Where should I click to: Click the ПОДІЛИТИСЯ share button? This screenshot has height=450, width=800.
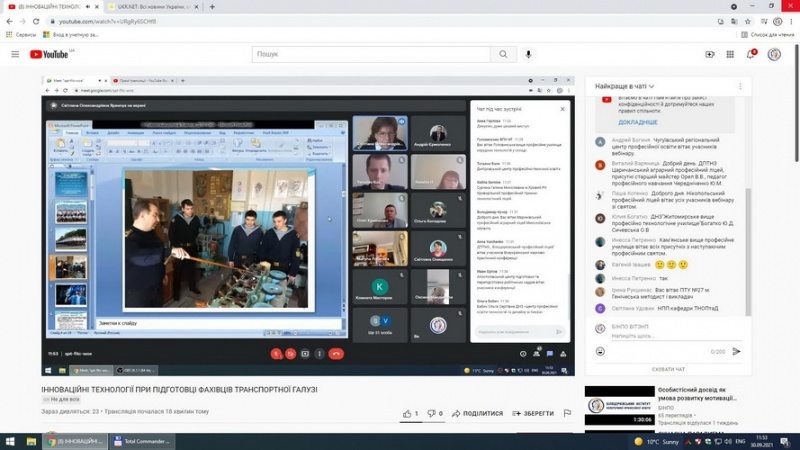tap(476, 413)
